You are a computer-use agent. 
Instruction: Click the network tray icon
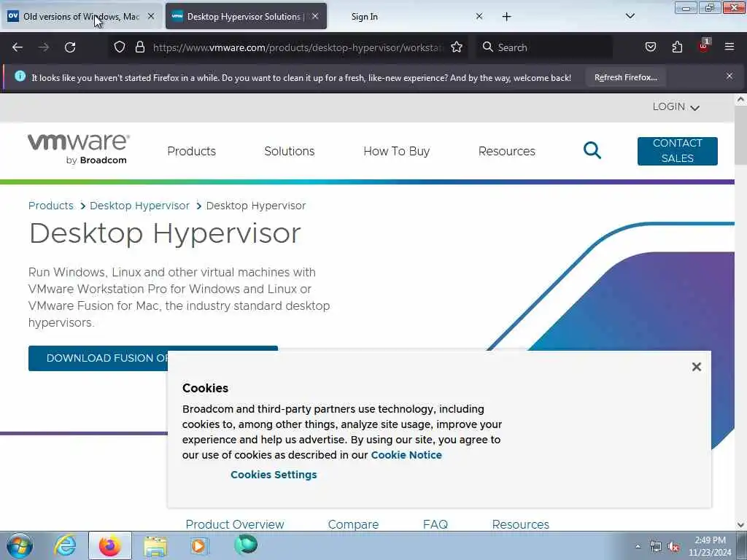656,547
